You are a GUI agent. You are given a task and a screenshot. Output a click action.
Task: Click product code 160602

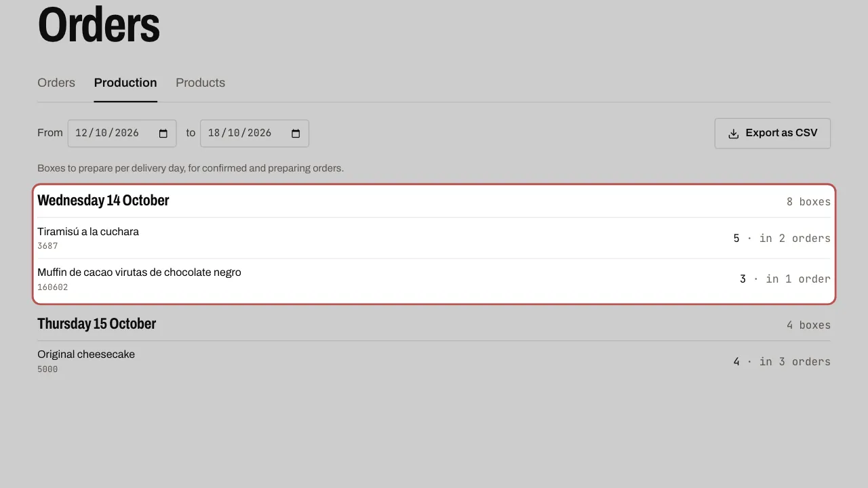pos(53,287)
